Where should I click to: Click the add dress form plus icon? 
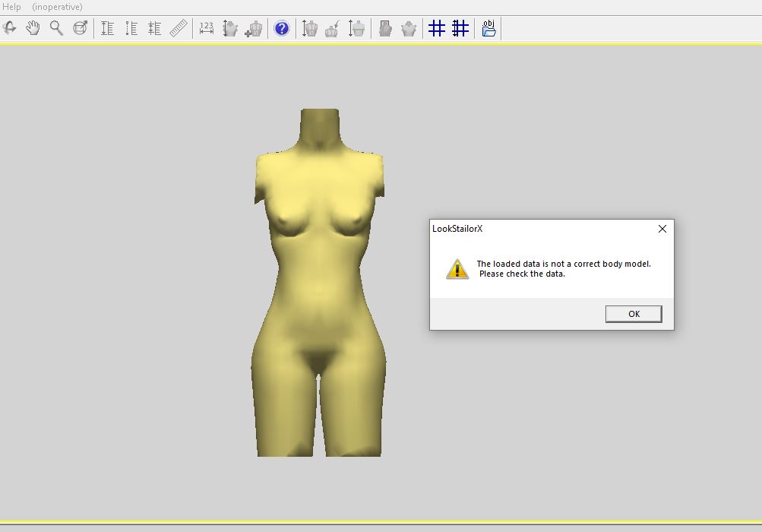pos(254,28)
